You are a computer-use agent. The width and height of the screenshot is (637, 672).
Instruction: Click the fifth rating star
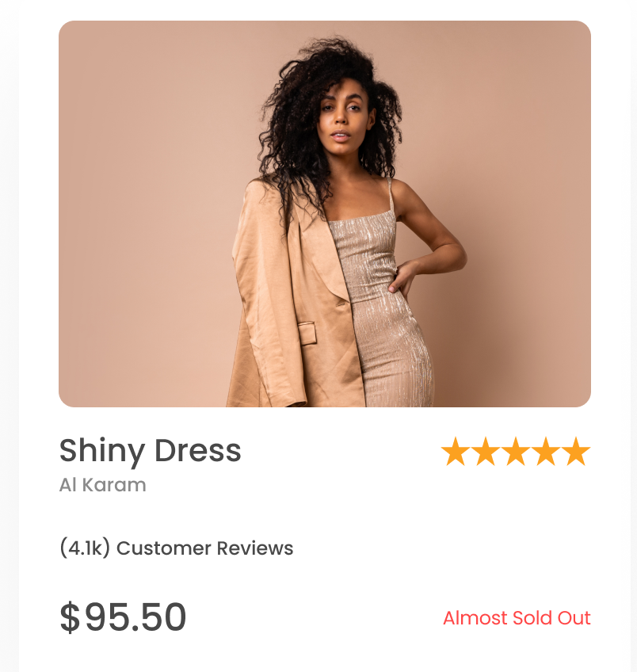(575, 451)
